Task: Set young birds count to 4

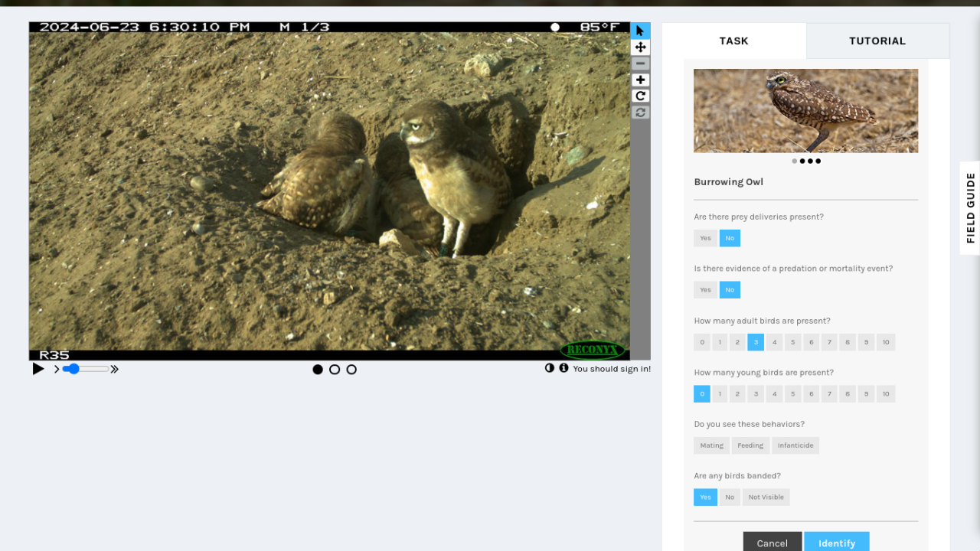Action: click(x=775, y=394)
